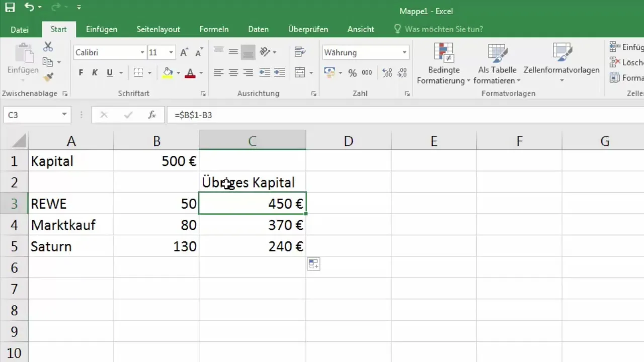Expand the fill color dropdown arrow
Viewport: 644px width, 362px height.
tap(178, 73)
